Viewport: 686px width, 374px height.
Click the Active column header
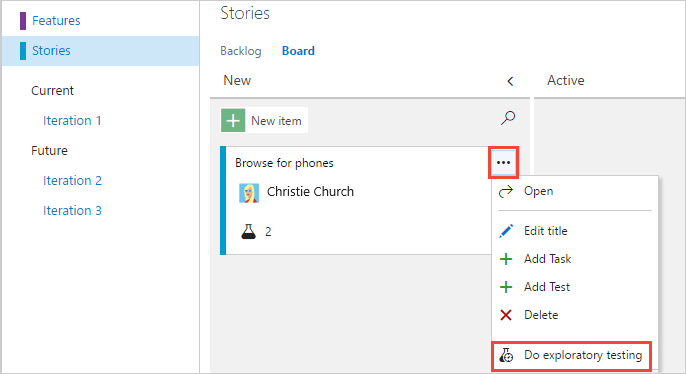click(566, 80)
